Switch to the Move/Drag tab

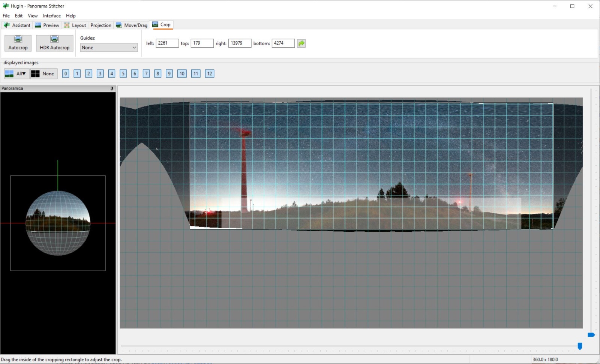click(x=132, y=25)
